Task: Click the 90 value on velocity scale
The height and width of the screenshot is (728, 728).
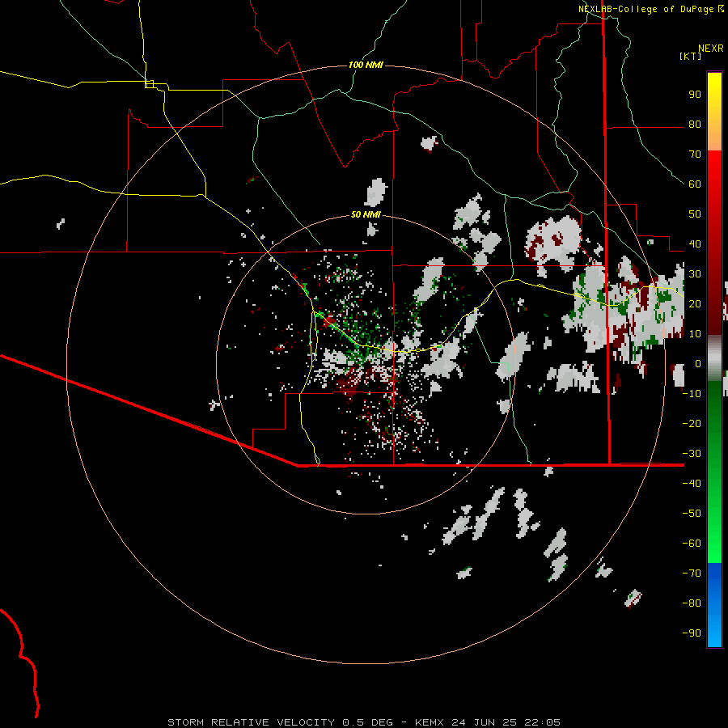Action: click(695, 95)
